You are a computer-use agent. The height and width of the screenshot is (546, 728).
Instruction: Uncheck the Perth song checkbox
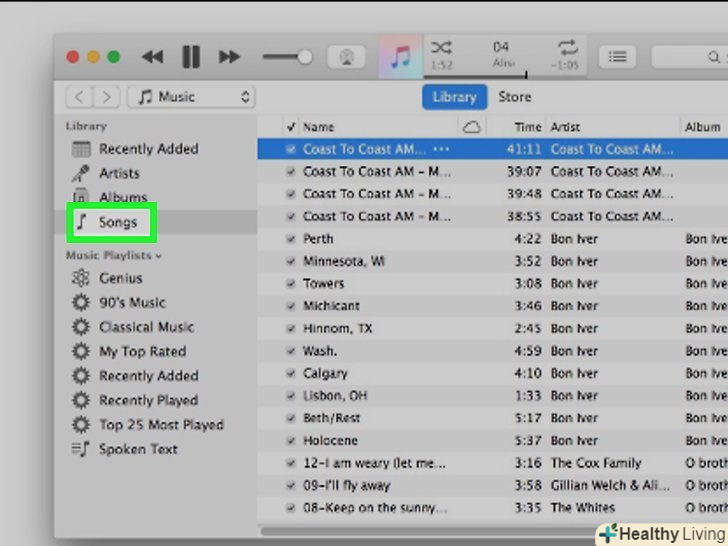(290, 239)
